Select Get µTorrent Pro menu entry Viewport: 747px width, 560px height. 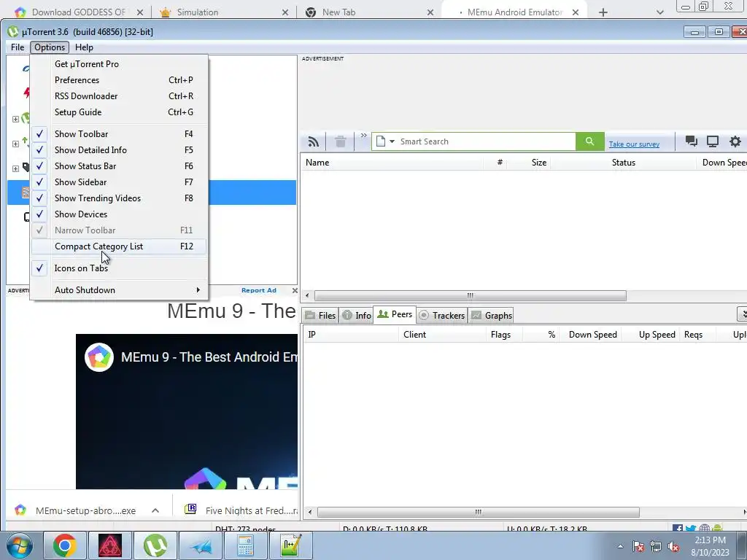(x=119, y=64)
